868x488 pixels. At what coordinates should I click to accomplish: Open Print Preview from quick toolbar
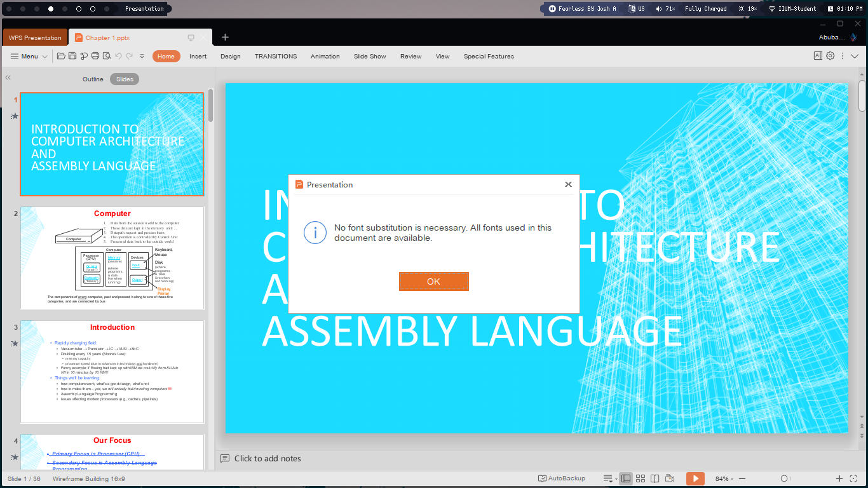click(x=107, y=56)
